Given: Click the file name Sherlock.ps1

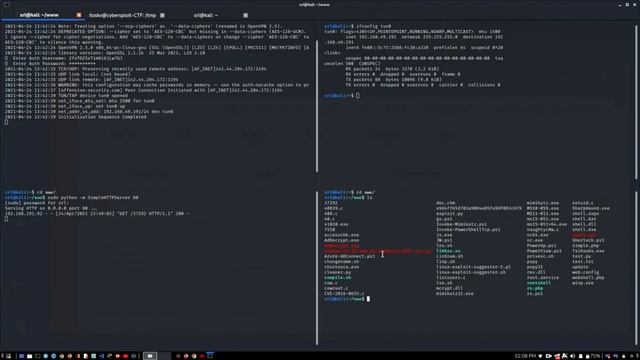Looking at the screenshot, I should click(x=588, y=240).
